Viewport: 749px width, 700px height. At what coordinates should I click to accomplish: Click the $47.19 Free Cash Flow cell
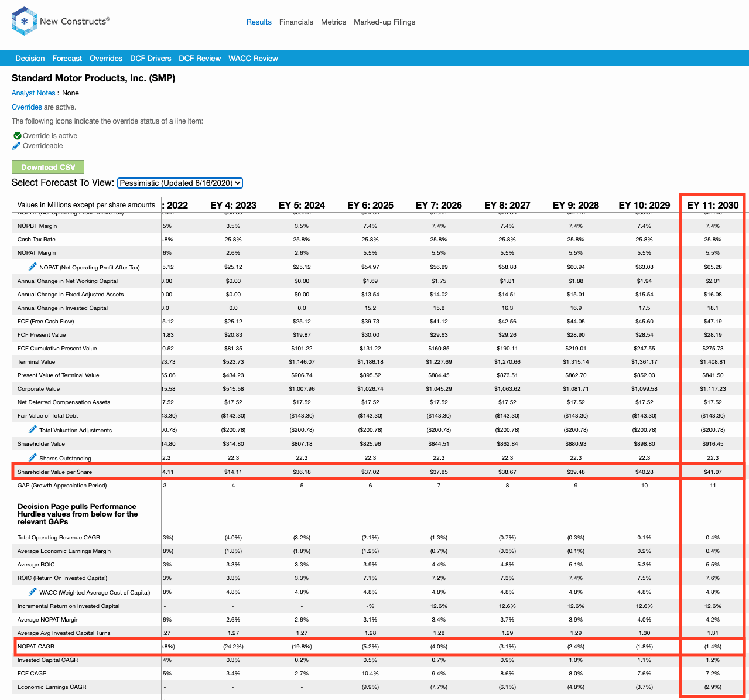tap(713, 322)
